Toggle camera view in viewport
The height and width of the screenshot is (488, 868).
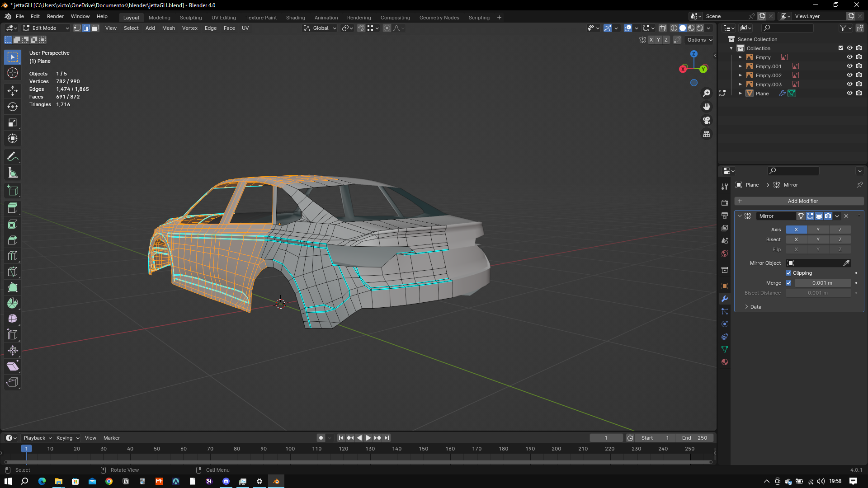coord(706,121)
